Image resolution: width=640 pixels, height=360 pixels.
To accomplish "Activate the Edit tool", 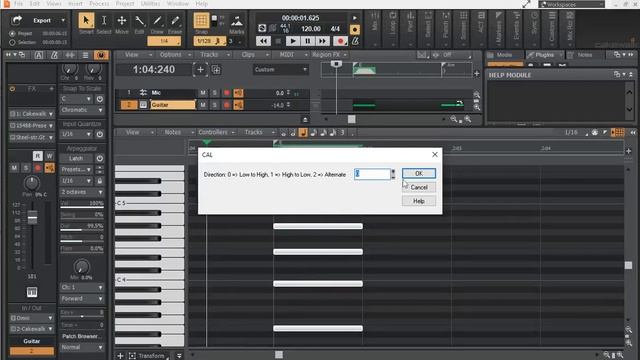I will [x=140, y=20].
